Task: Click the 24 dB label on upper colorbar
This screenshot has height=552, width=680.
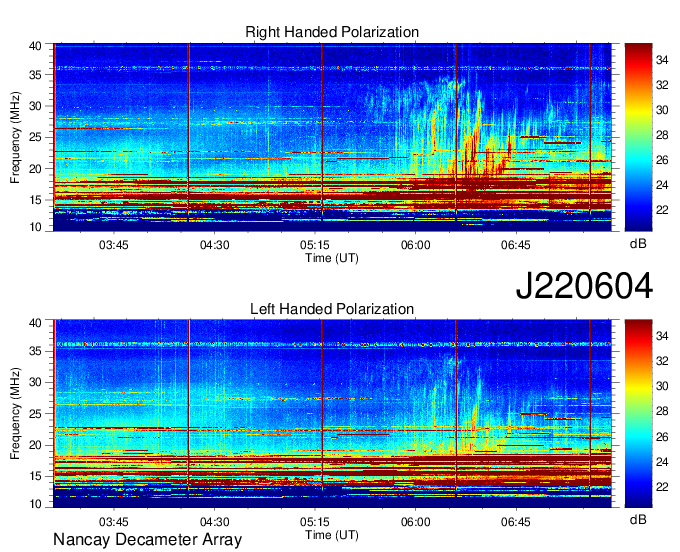Action: (x=662, y=185)
